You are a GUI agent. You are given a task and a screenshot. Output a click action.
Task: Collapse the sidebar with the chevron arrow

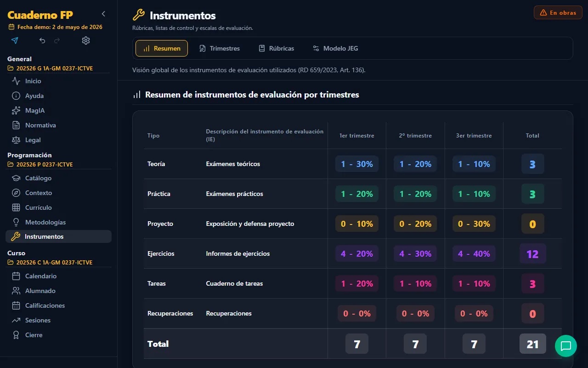click(103, 14)
